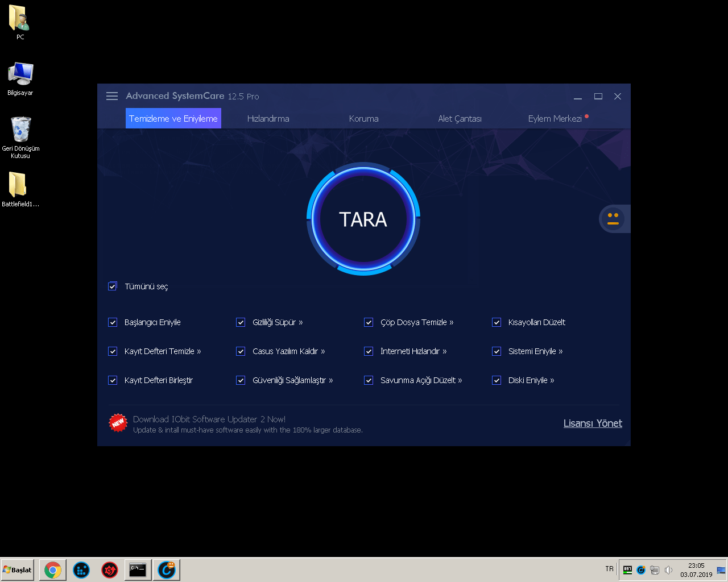
Task: Open the Alet Çantası tab
Action: pos(460,118)
